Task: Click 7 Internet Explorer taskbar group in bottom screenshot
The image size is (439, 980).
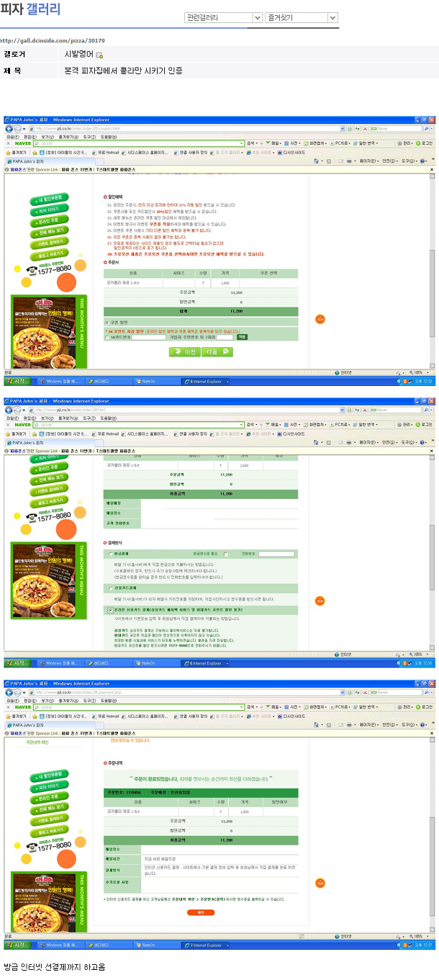Action: tap(206, 945)
